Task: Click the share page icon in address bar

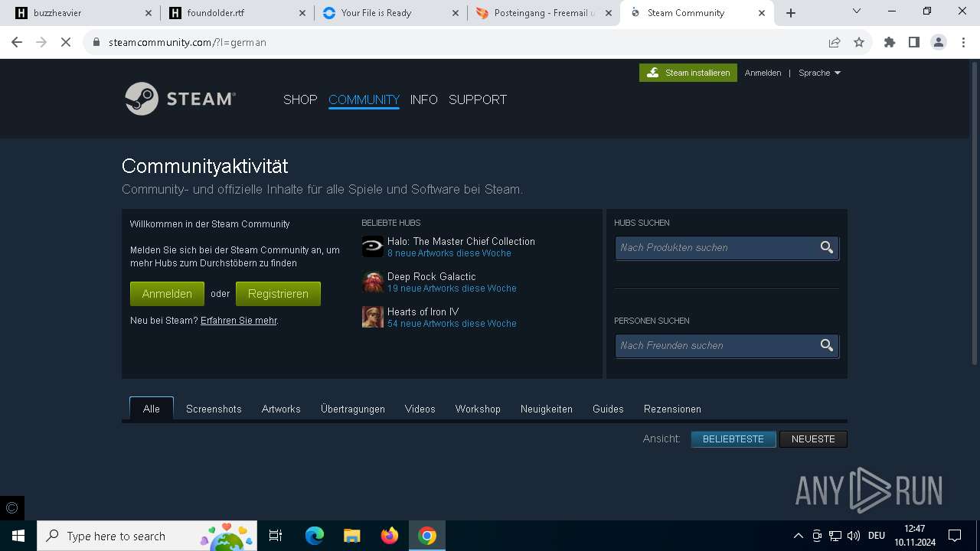Action: (x=835, y=42)
